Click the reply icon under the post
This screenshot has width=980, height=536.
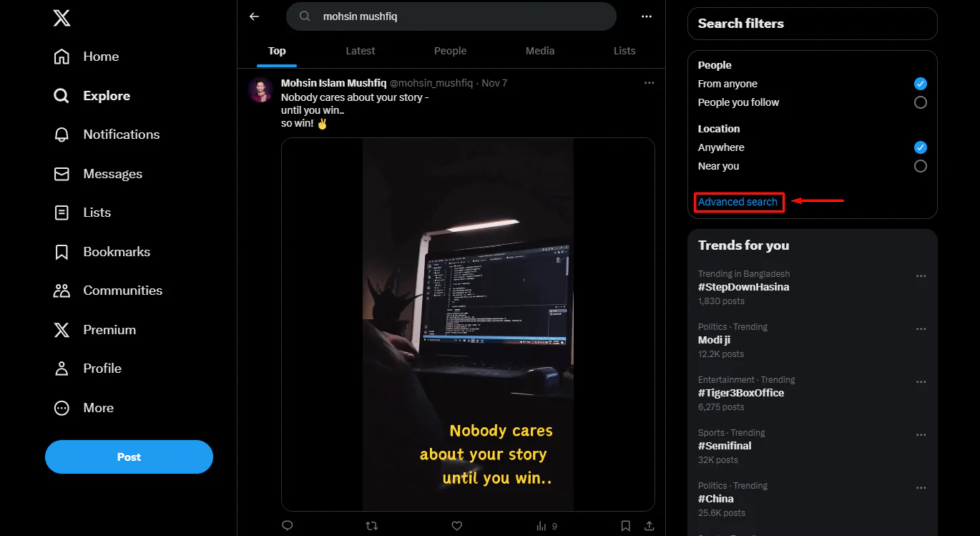pyautogui.click(x=288, y=526)
